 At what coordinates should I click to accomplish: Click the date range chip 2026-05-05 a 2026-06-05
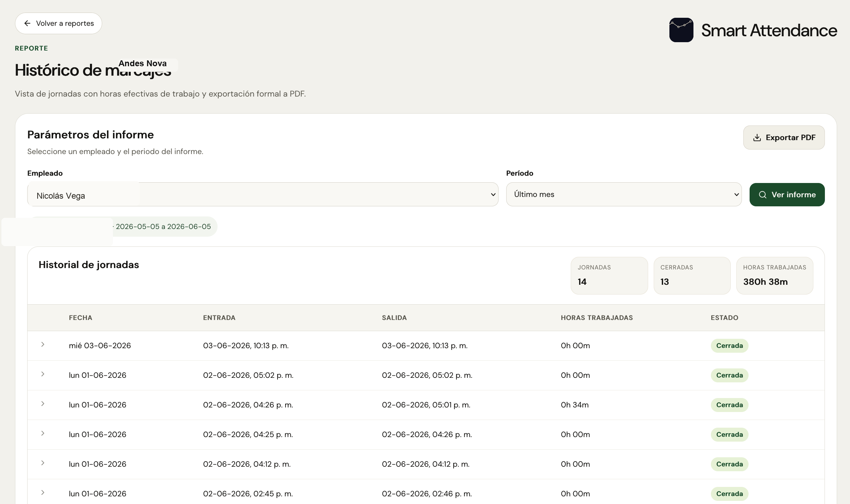[163, 227]
